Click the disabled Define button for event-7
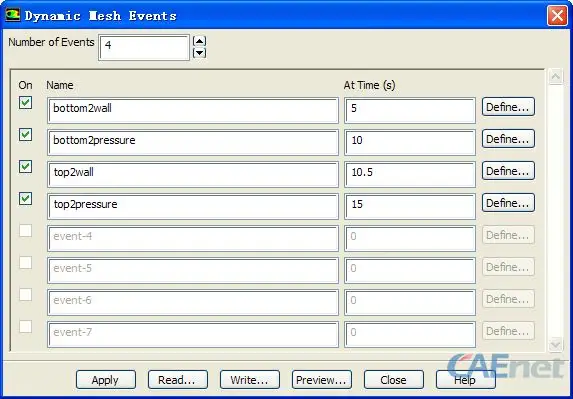The width and height of the screenshot is (573, 399). point(508,331)
